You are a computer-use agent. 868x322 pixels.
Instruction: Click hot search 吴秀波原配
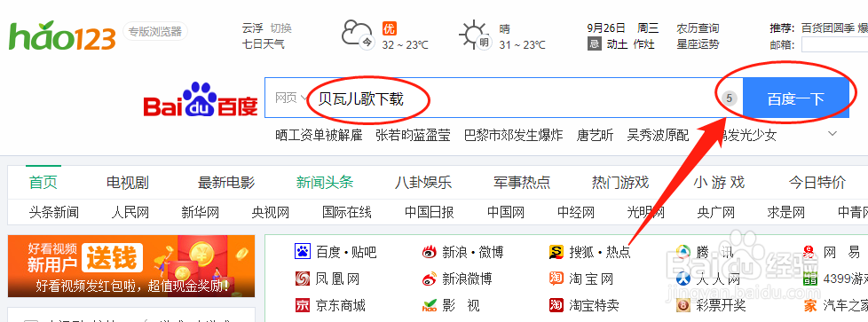point(659,135)
